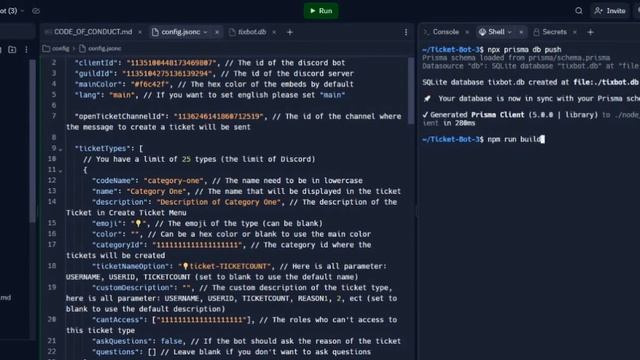Click the "clientId" key on line 2
This screenshot has height=360, width=640.
(98, 63)
